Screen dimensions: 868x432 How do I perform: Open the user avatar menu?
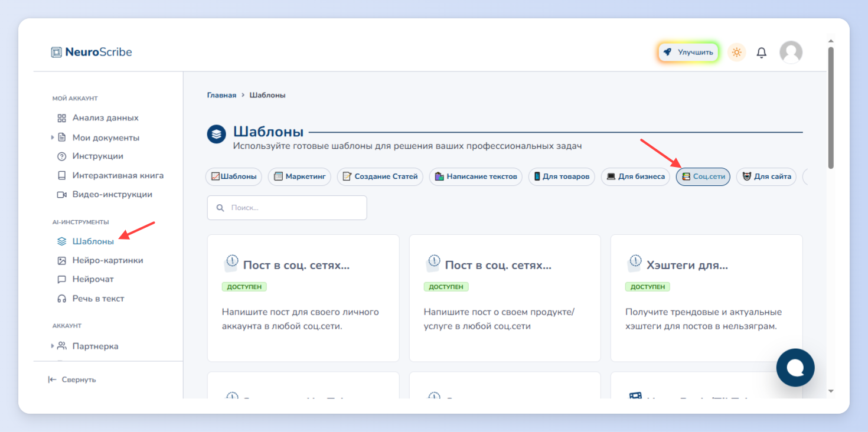tap(791, 53)
